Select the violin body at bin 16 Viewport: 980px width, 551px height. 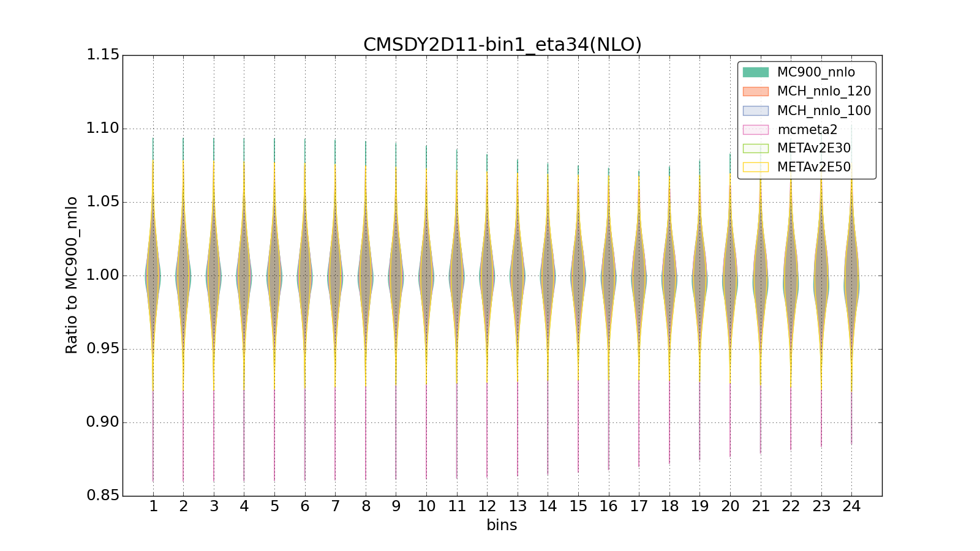(608, 275)
